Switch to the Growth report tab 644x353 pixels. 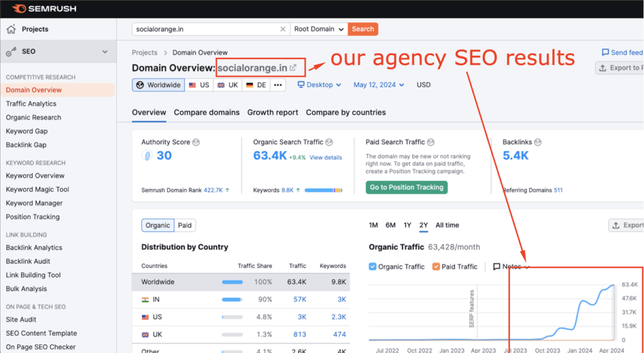click(x=272, y=112)
